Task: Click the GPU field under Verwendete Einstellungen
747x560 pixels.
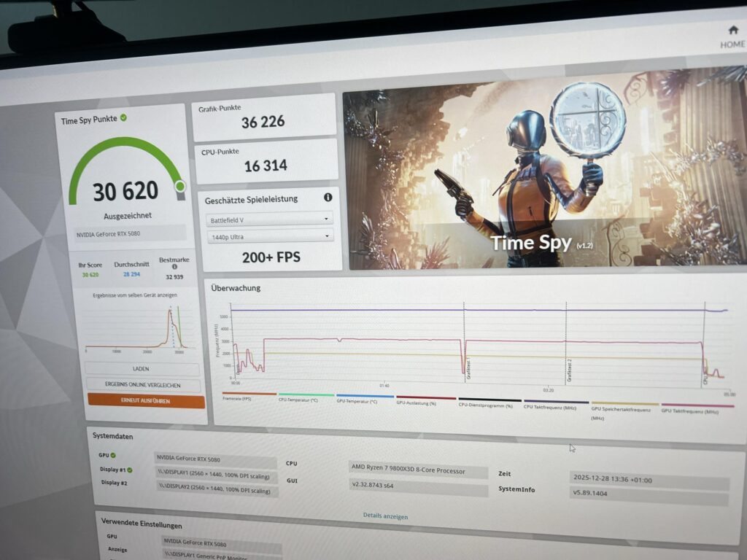Action: 221,543
